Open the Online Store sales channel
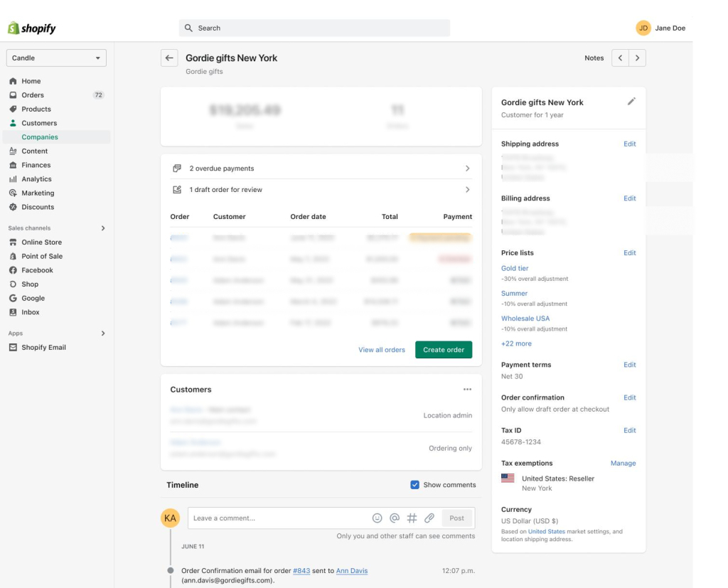728x588 pixels. [41, 242]
